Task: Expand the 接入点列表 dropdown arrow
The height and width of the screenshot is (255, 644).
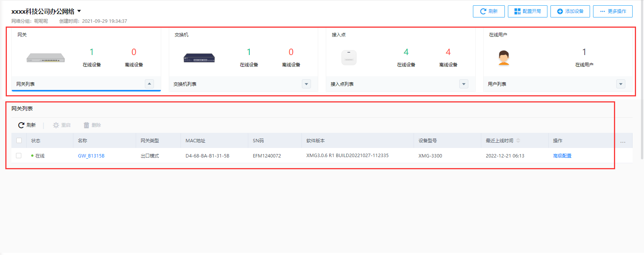Action: tap(463, 84)
